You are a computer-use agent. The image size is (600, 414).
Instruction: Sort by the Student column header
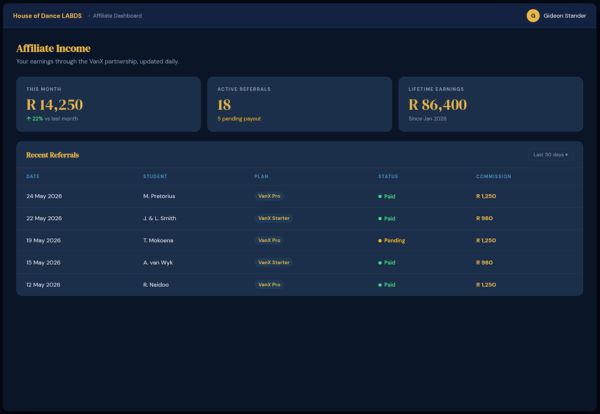(x=155, y=176)
